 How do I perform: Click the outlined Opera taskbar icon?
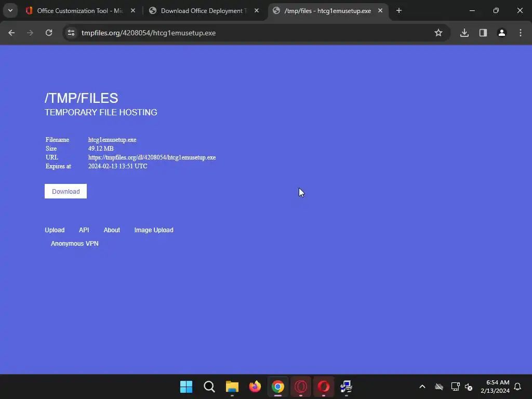tap(301, 387)
